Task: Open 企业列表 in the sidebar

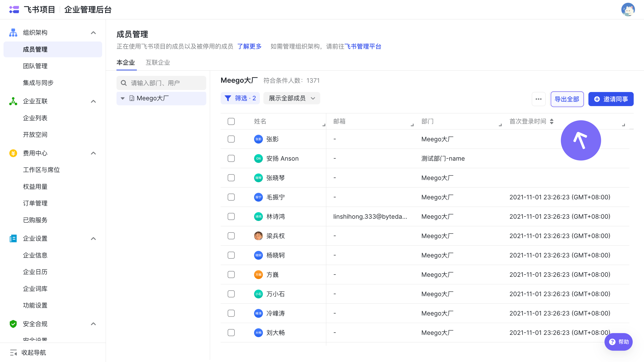Action: coord(35,118)
